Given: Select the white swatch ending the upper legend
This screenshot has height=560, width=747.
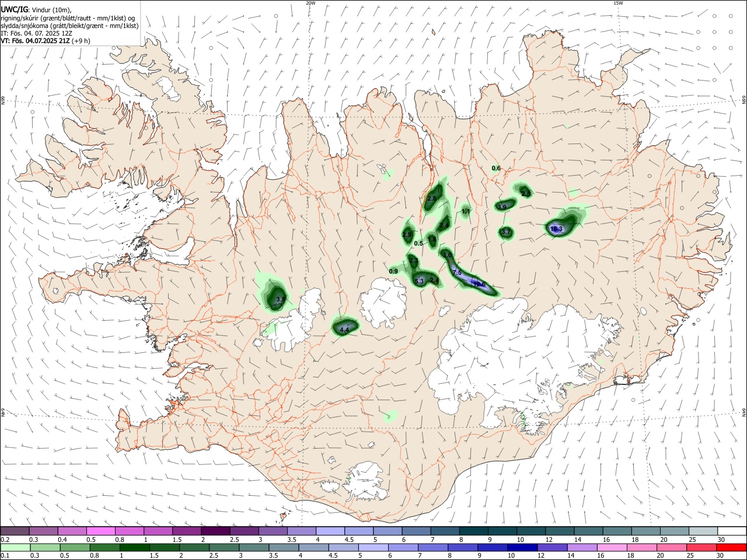Looking at the screenshot, I should (x=731, y=531).
